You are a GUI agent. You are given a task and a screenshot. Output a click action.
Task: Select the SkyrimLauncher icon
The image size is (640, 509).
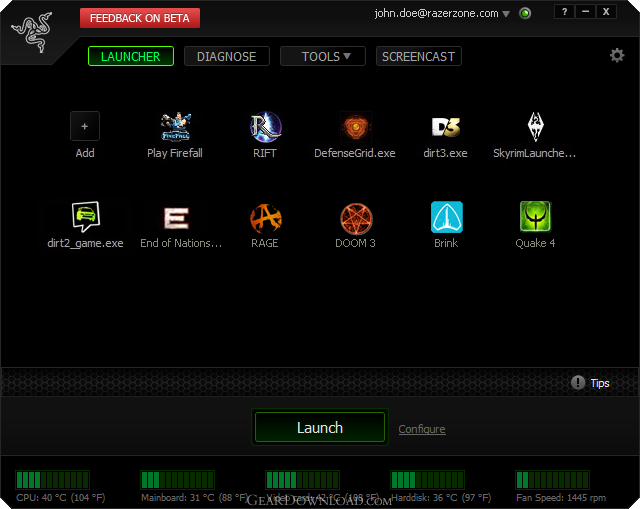point(536,127)
